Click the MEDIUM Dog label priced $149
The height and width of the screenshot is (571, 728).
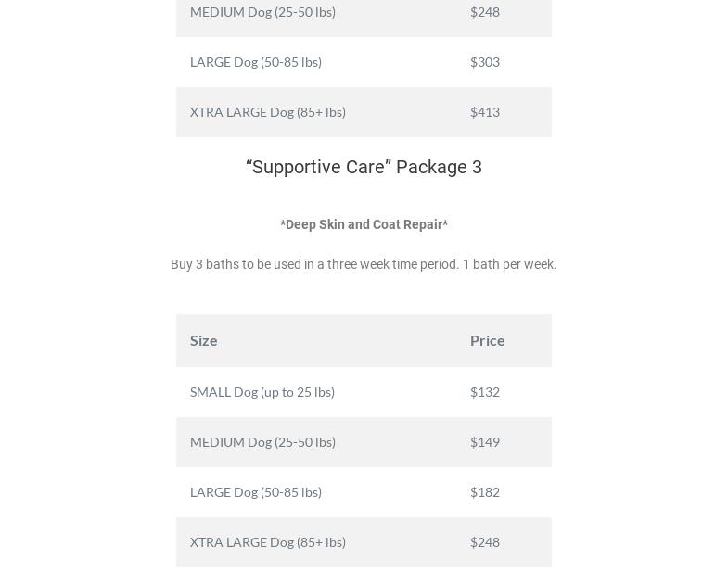pos(262,442)
